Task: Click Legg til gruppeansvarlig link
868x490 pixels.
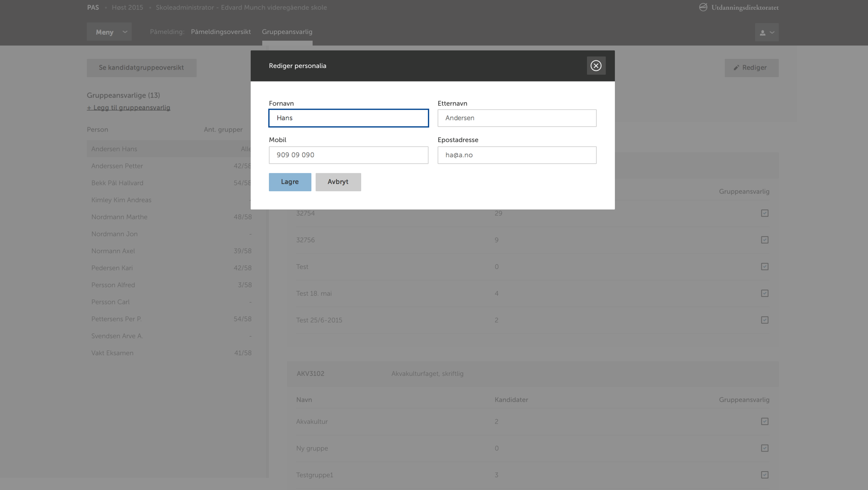Action: click(128, 107)
